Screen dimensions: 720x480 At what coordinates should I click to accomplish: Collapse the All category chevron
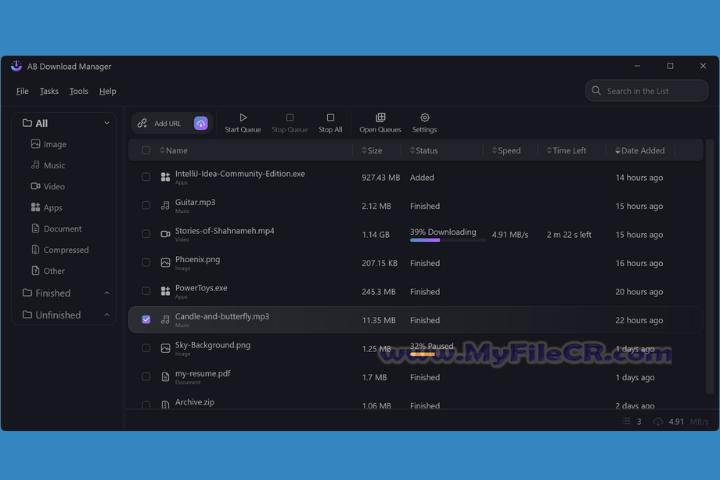point(107,123)
